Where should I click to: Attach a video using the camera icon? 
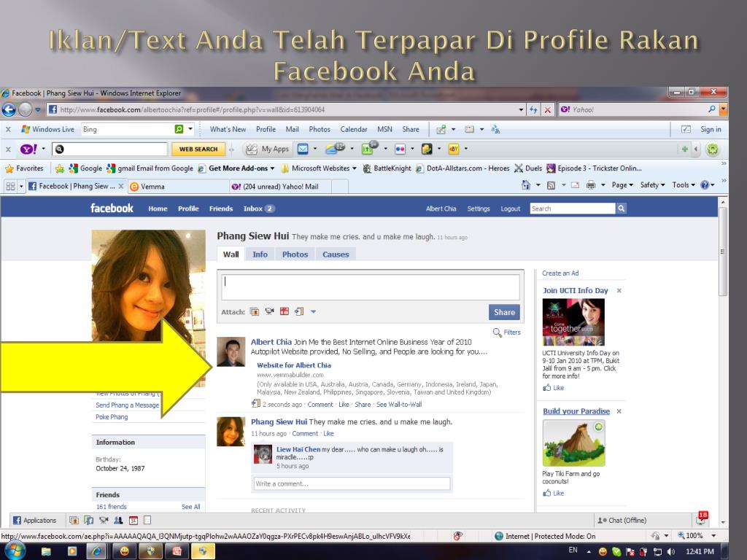coord(270,311)
